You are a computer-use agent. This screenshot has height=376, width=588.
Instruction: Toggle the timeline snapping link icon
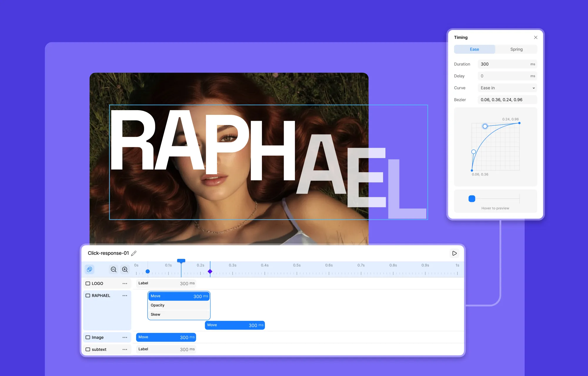[89, 269]
